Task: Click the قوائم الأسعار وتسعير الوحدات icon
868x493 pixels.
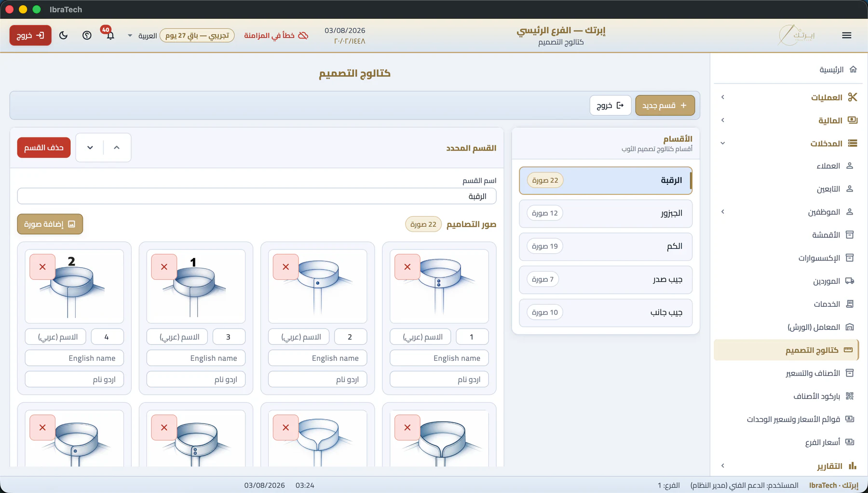Action: [850, 419]
